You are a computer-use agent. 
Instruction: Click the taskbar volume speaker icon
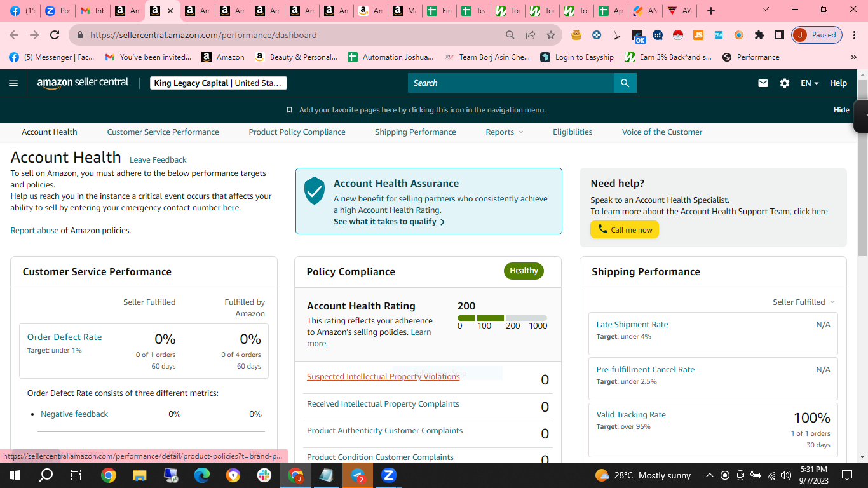pos(786,475)
